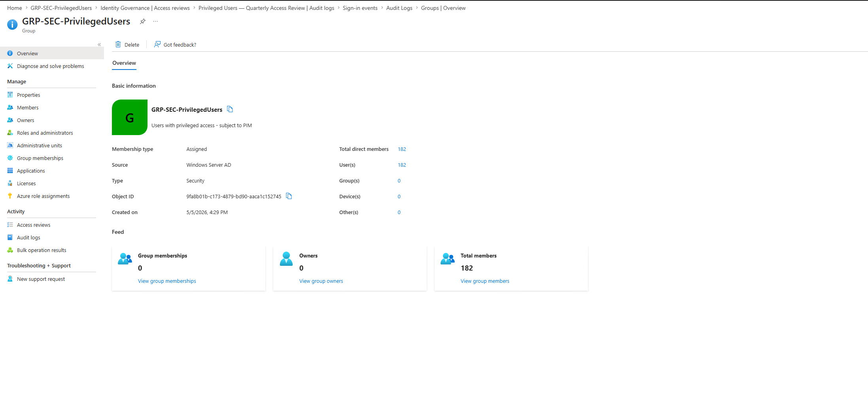This screenshot has width=868, height=393.
Task: Click the Roles and administrators icon
Action: point(10,133)
